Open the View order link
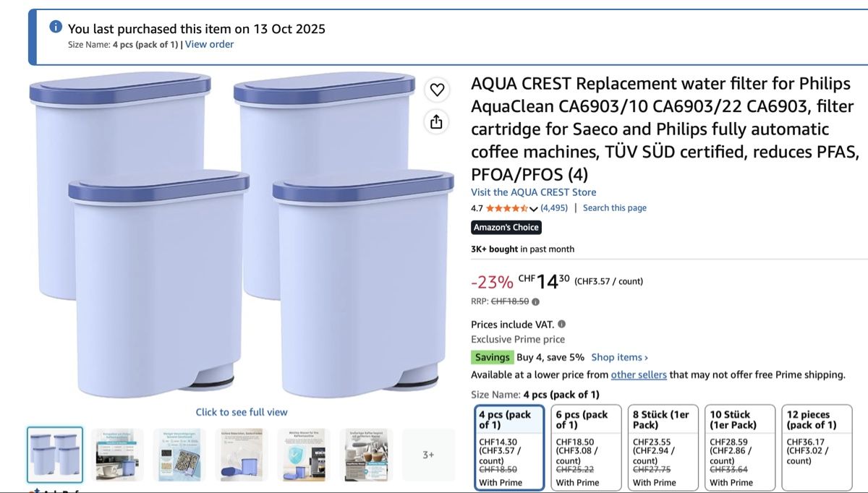Viewport: 868px width, 493px height. pos(209,44)
